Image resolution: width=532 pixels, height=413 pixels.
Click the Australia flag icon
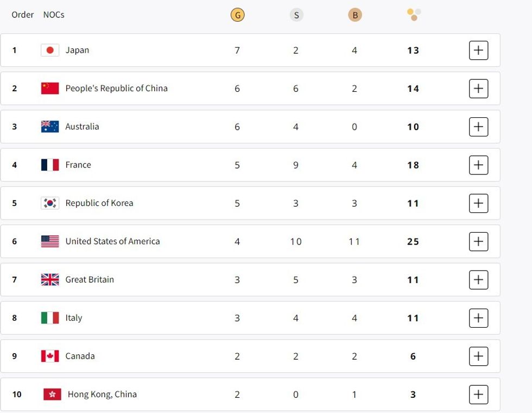pos(50,127)
